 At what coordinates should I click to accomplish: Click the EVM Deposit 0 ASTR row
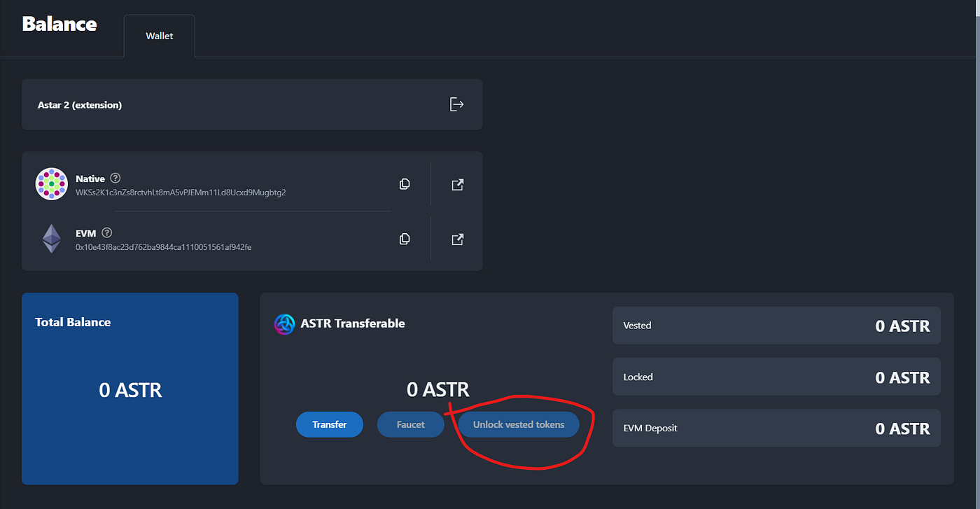click(776, 428)
